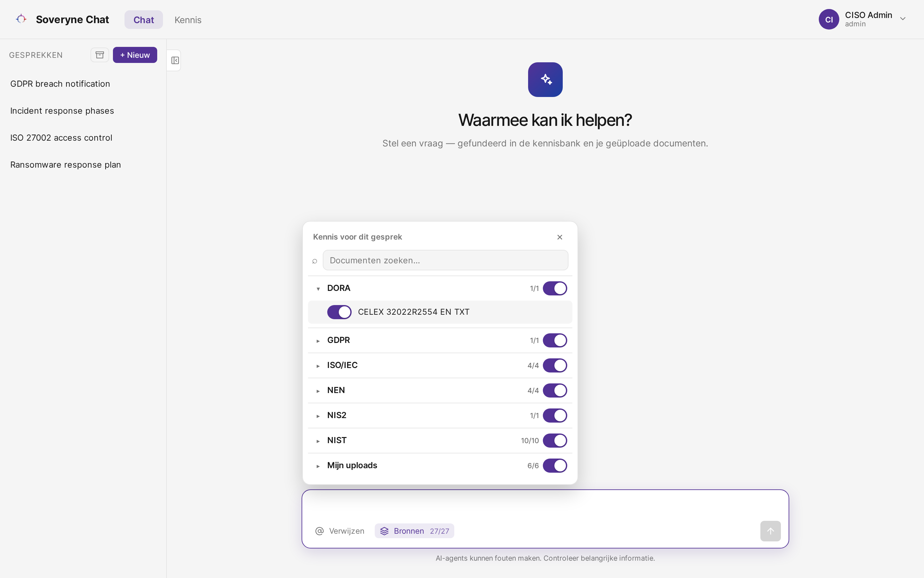Click the sparkle assistant icon

pos(545,80)
